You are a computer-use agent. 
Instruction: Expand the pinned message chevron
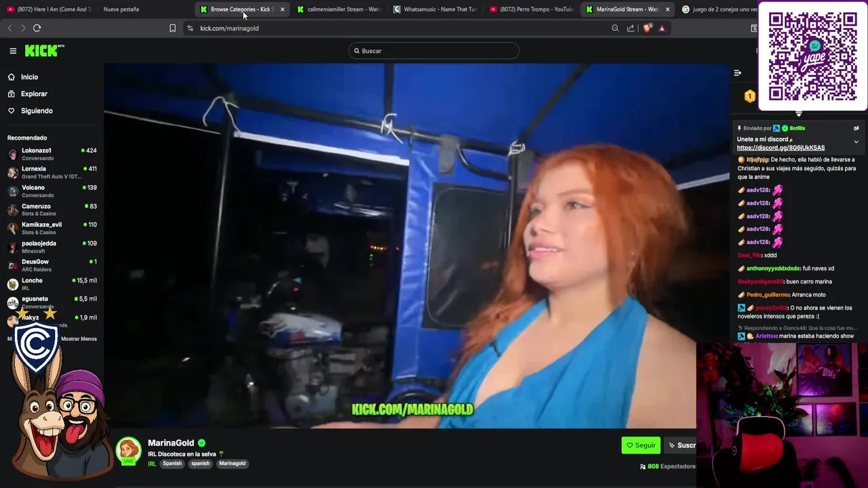(856, 142)
